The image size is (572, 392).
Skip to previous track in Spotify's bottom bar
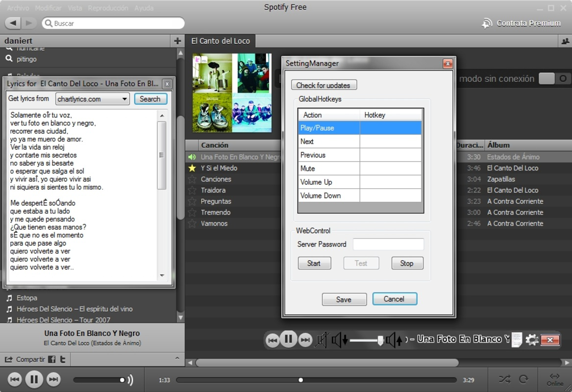click(15, 379)
